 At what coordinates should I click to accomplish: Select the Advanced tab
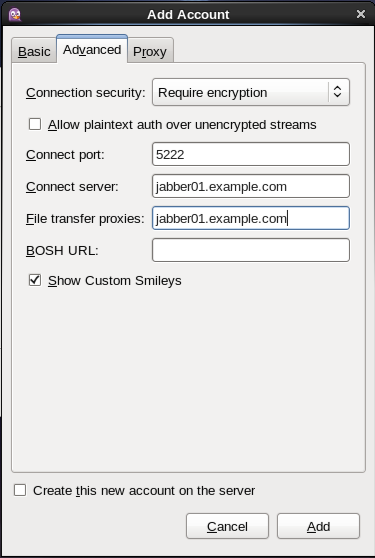[92, 49]
